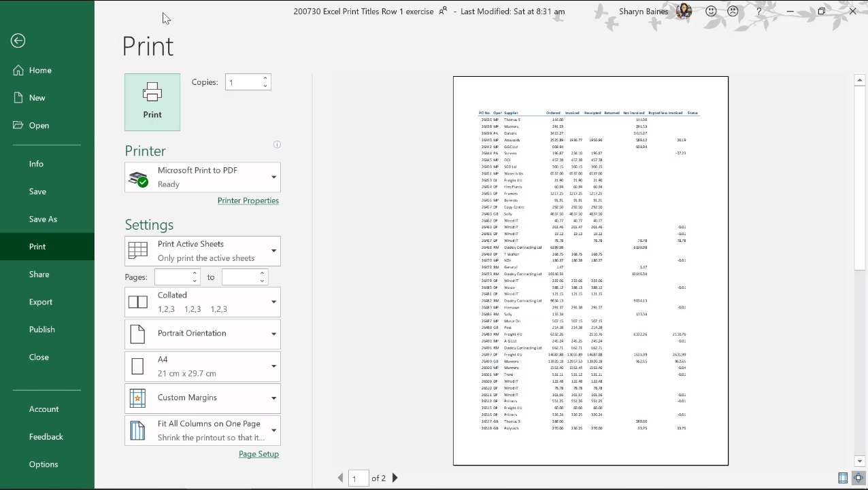868x490 pixels.
Task: Click the Help question mark icon
Action: (759, 12)
